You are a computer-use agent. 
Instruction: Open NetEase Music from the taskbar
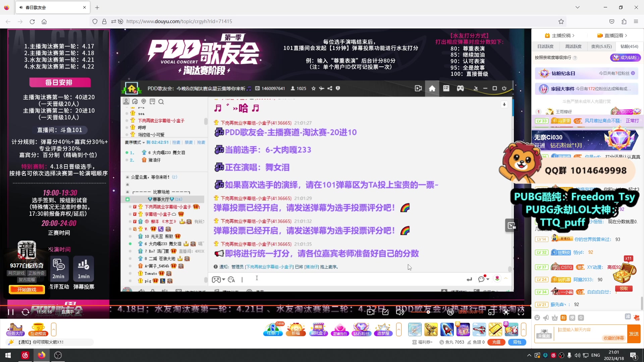(x=25, y=355)
